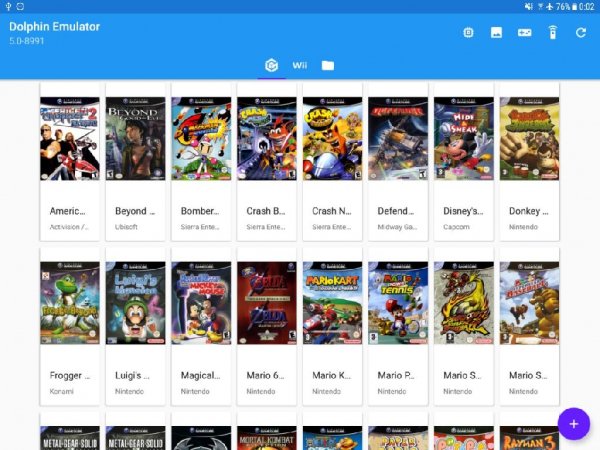Open Rayman 3 cover in bottom row
Image resolution: width=600 pixels, height=450 pixels.
click(529, 438)
